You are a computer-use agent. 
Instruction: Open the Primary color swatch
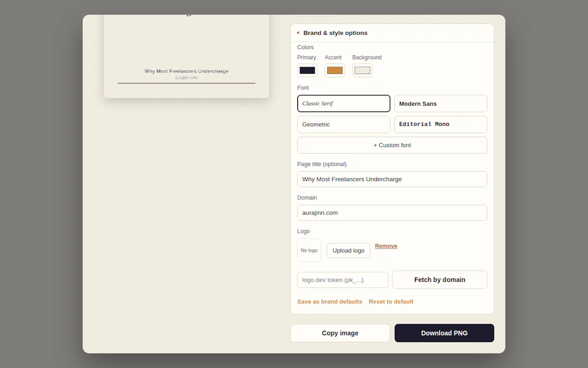coord(307,70)
